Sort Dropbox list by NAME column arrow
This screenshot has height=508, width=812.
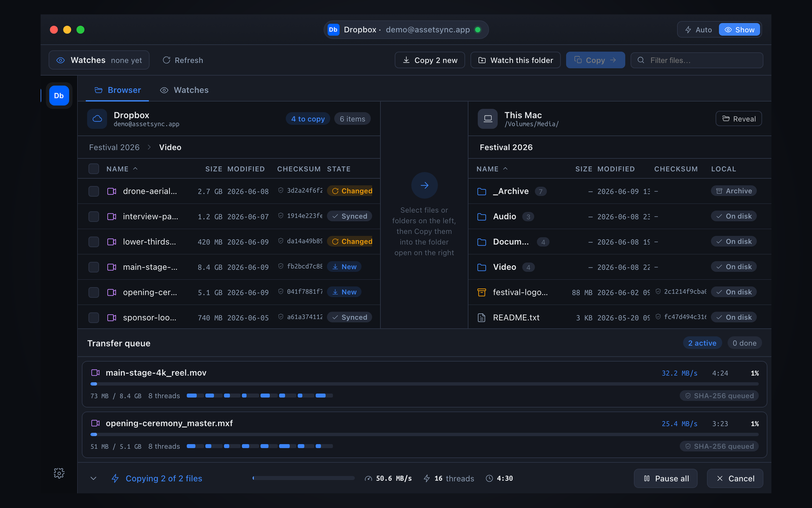pyautogui.click(x=136, y=169)
